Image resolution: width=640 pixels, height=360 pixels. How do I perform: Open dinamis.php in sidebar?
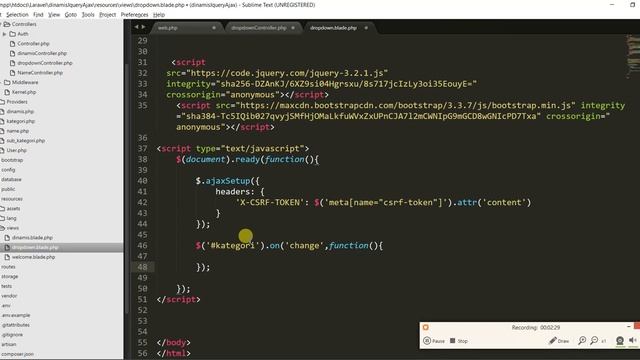pyautogui.click(x=20, y=112)
